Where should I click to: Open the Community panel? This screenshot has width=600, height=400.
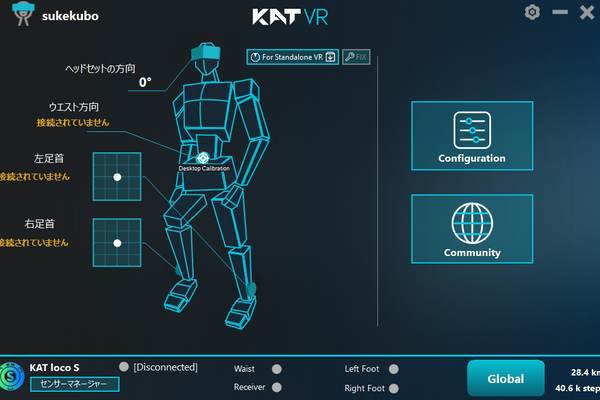pos(472,229)
